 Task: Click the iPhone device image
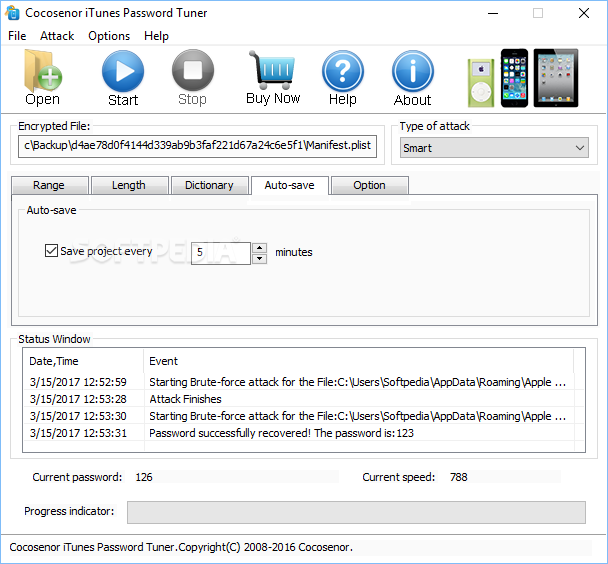[515, 78]
